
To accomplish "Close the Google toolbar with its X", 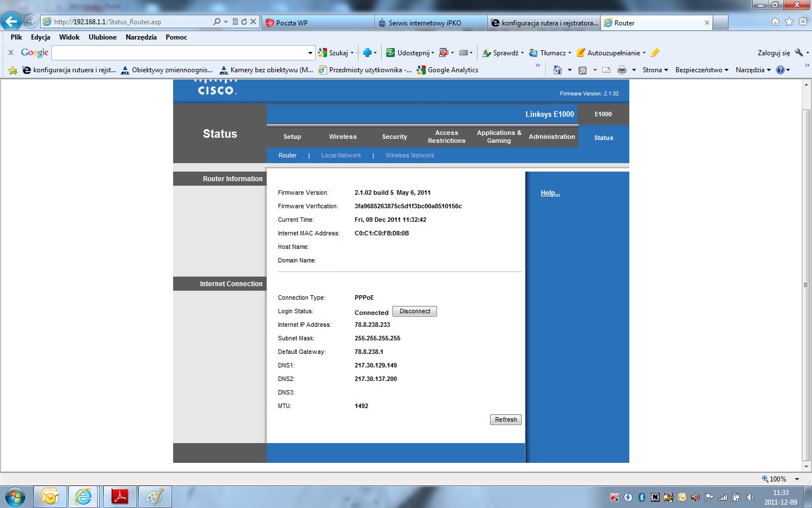I will coord(11,52).
